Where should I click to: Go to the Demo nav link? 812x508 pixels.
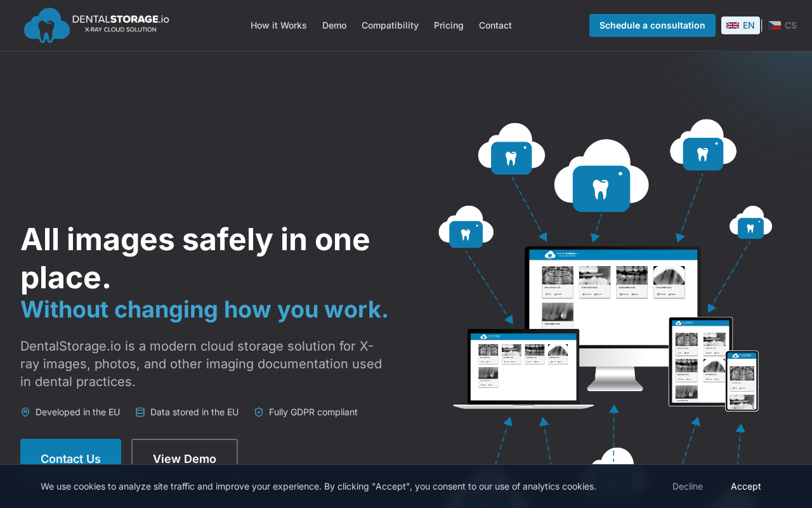334,25
